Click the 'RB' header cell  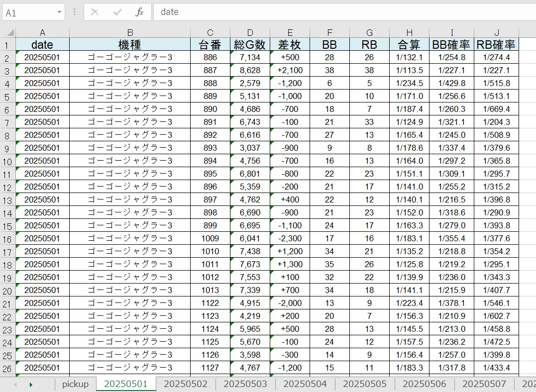[x=369, y=44]
